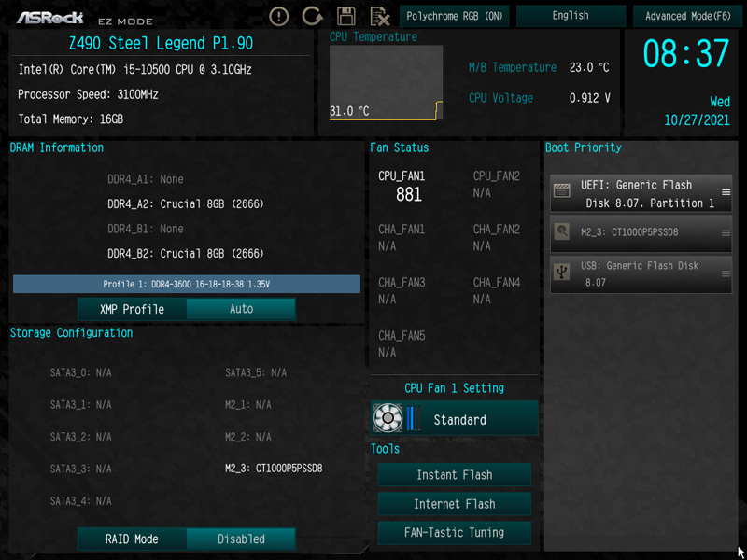Select USB: Generic Flash Disk boot entry
747x560 pixels.
pyautogui.click(x=641, y=274)
